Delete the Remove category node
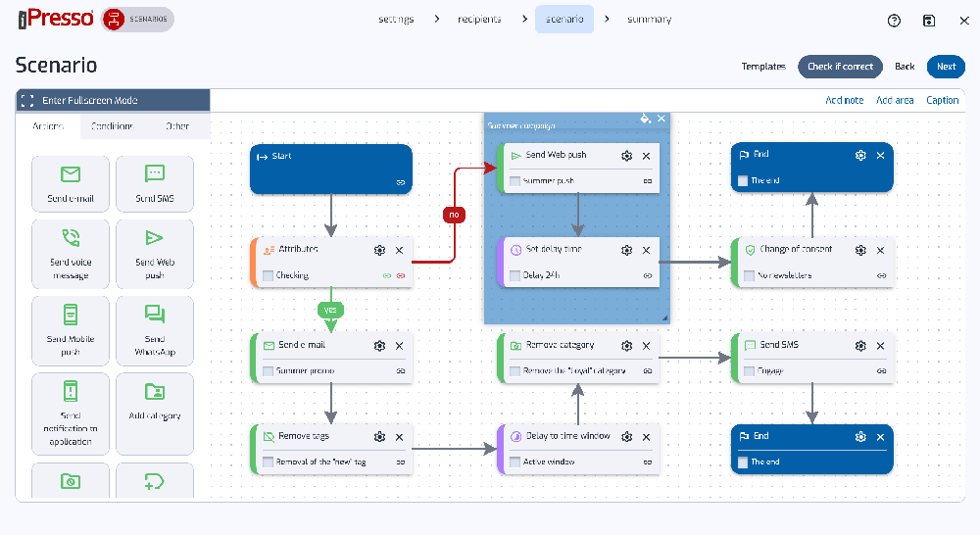The image size is (980, 535). coord(646,346)
